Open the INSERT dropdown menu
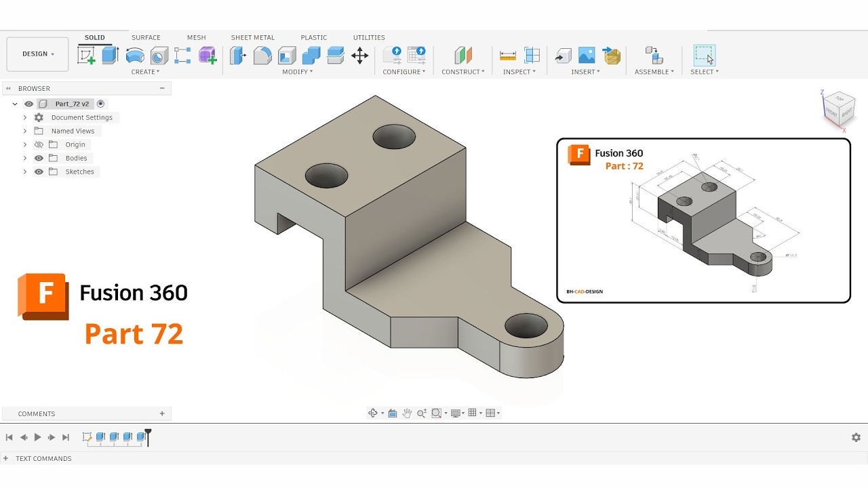The width and height of the screenshot is (868, 488). click(x=587, y=72)
